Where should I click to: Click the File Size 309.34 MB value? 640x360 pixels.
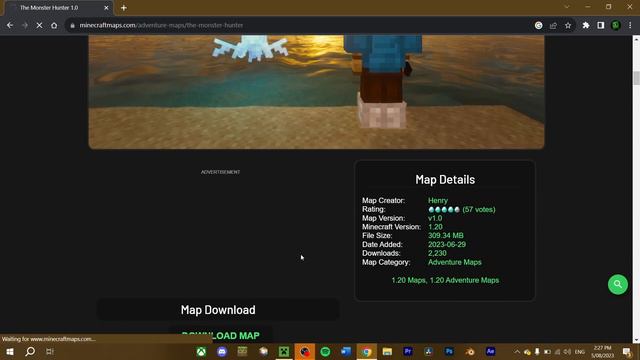(x=445, y=236)
